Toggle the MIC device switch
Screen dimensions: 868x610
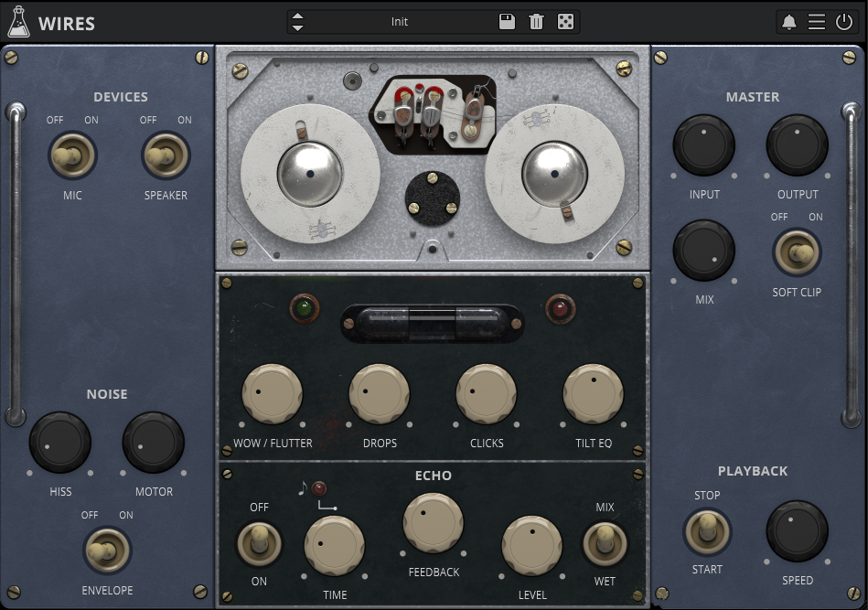(x=72, y=156)
